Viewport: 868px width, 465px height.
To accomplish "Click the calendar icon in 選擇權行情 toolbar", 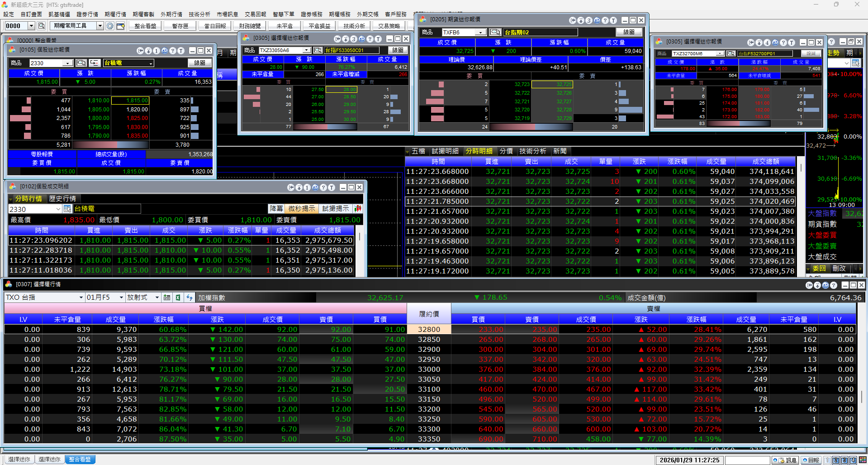I will [x=167, y=297].
